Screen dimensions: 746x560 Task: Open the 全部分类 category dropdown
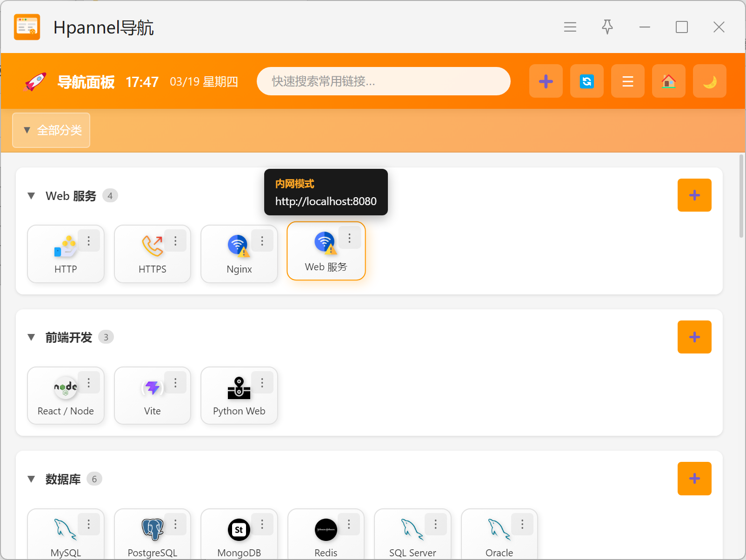click(51, 130)
